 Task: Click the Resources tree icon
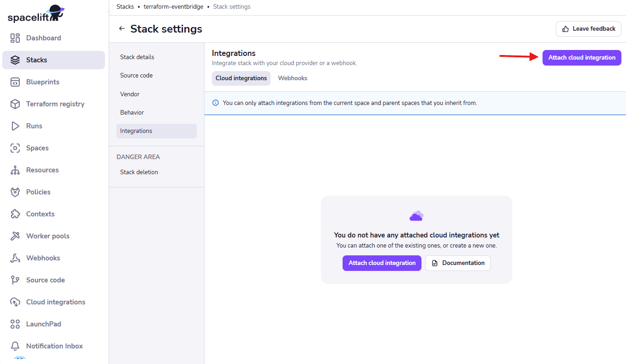point(15,170)
